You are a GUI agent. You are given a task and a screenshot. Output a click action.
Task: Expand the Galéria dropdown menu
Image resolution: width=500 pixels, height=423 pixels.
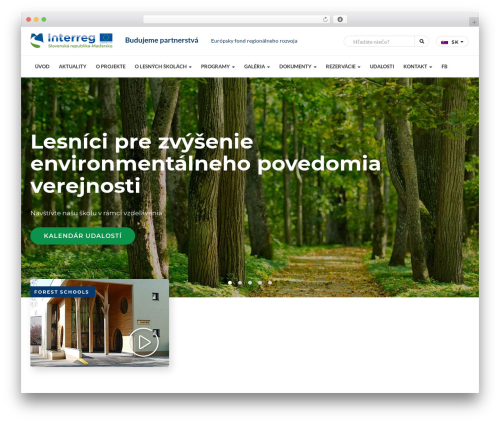pyautogui.click(x=257, y=67)
